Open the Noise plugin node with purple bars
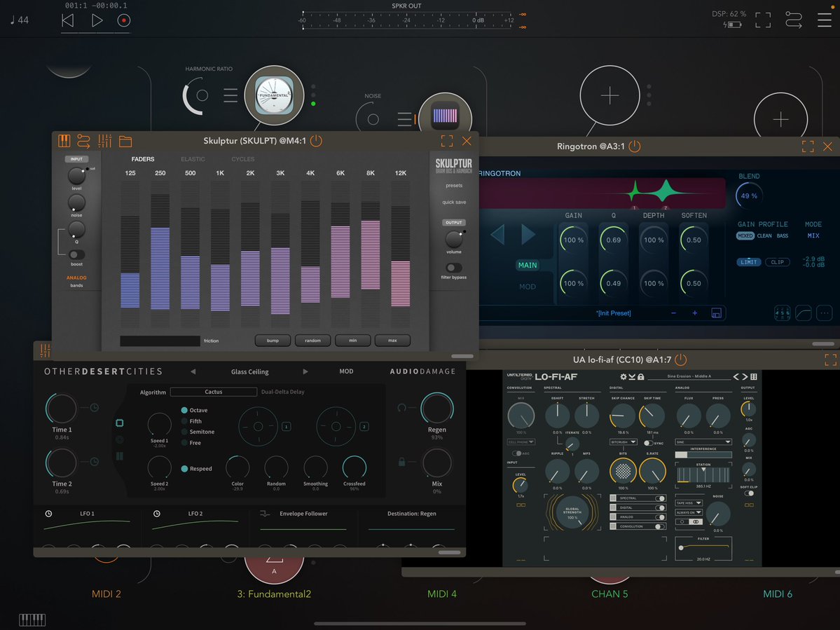The width and height of the screenshot is (840, 630). (445, 115)
